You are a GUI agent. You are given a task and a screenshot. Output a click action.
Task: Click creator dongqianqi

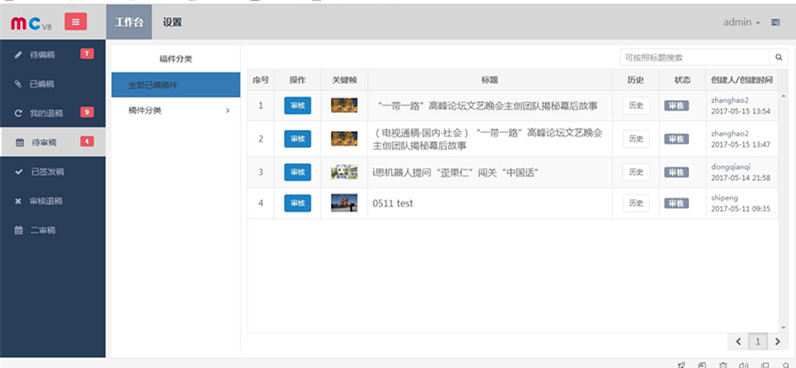pyautogui.click(x=731, y=167)
